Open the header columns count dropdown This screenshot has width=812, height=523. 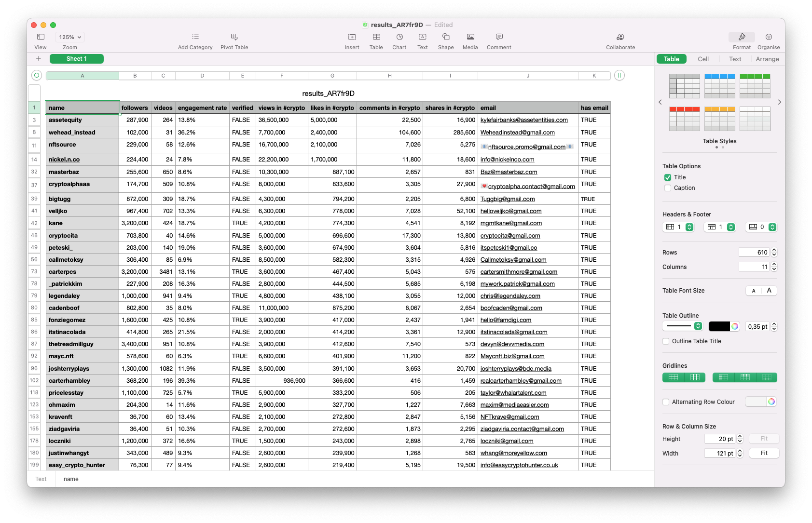coord(679,227)
